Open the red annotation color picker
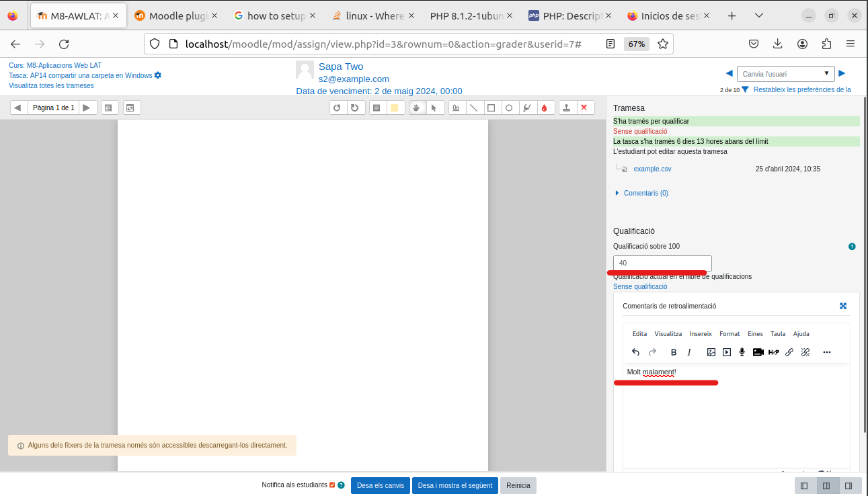 [x=544, y=108]
